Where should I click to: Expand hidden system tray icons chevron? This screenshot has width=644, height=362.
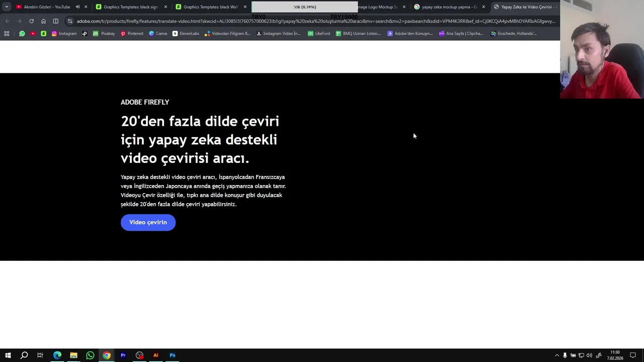click(557, 355)
